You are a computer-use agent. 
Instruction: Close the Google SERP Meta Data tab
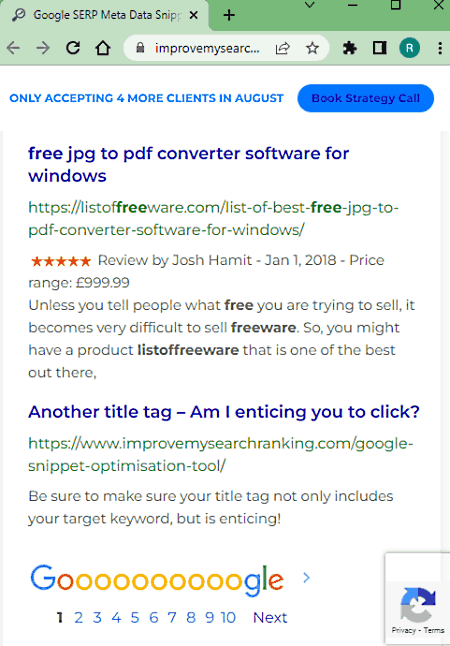point(194,15)
